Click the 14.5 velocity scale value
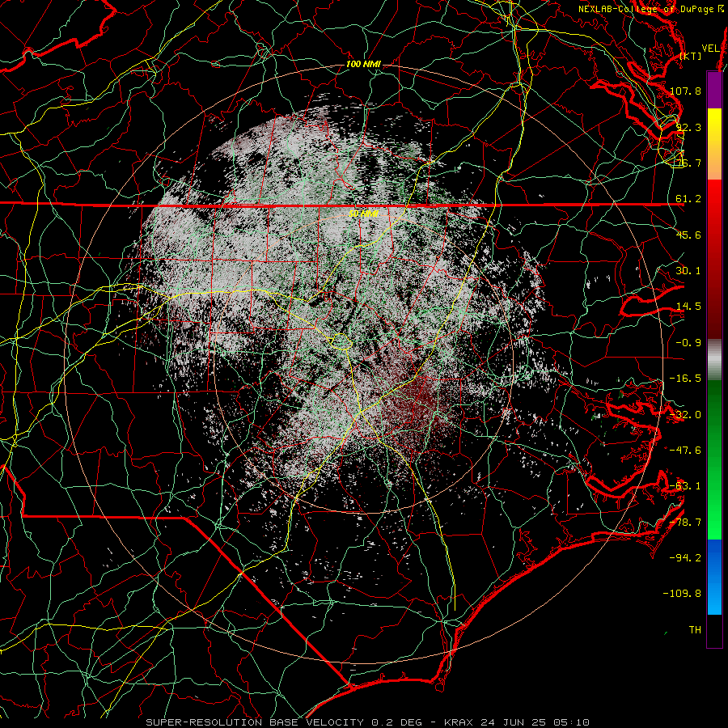The height and width of the screenshot is (728, 728). coord(688,307)
